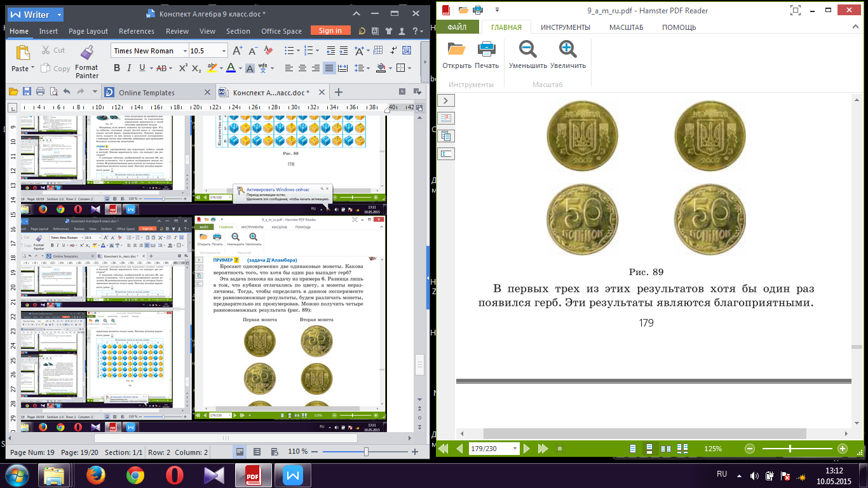The width and height of the screenshot is (868, 488).
Task: Click Увеличить zoom in magnifier
Action: [568, 55]
